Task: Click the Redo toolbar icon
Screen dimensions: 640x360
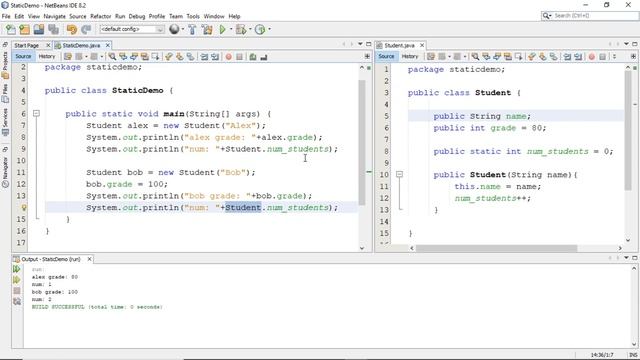Action: pos(86,29)
